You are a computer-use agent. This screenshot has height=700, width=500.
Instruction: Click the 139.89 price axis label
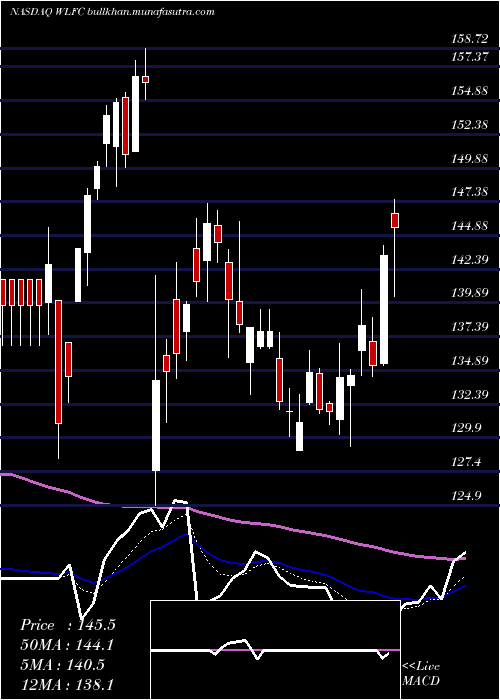[x=469, y=293]
